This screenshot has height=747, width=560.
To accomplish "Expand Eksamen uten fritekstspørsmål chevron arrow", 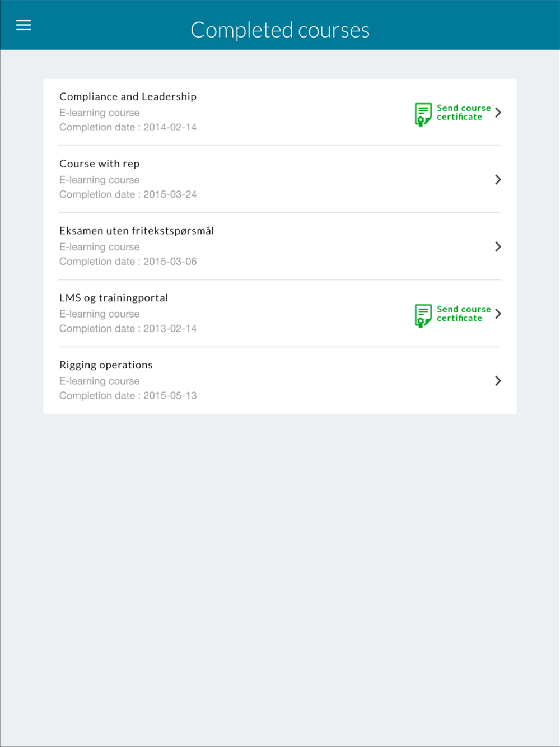I will coord(498,246).
